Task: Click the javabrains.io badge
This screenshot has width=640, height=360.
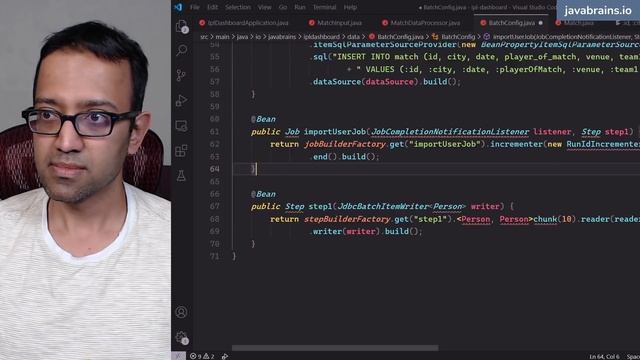Action: pos(598,11)
